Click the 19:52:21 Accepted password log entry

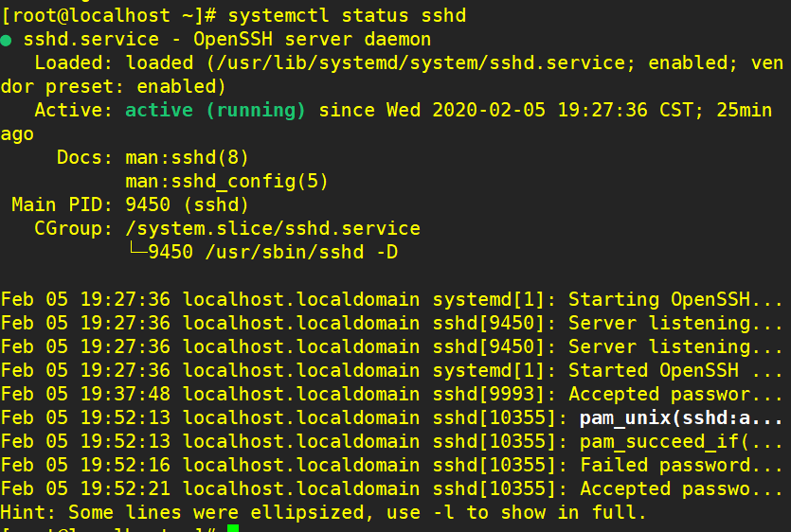click(681, 488)
